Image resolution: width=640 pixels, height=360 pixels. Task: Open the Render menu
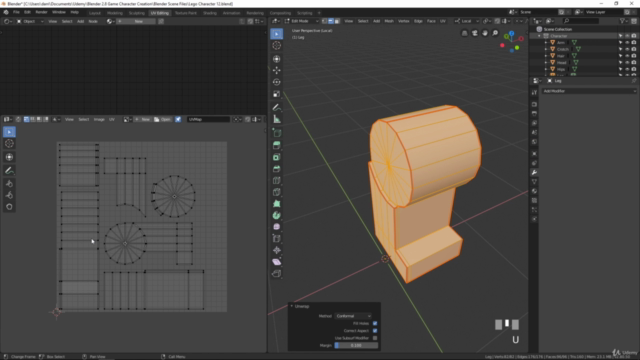(x=41, y=12)
